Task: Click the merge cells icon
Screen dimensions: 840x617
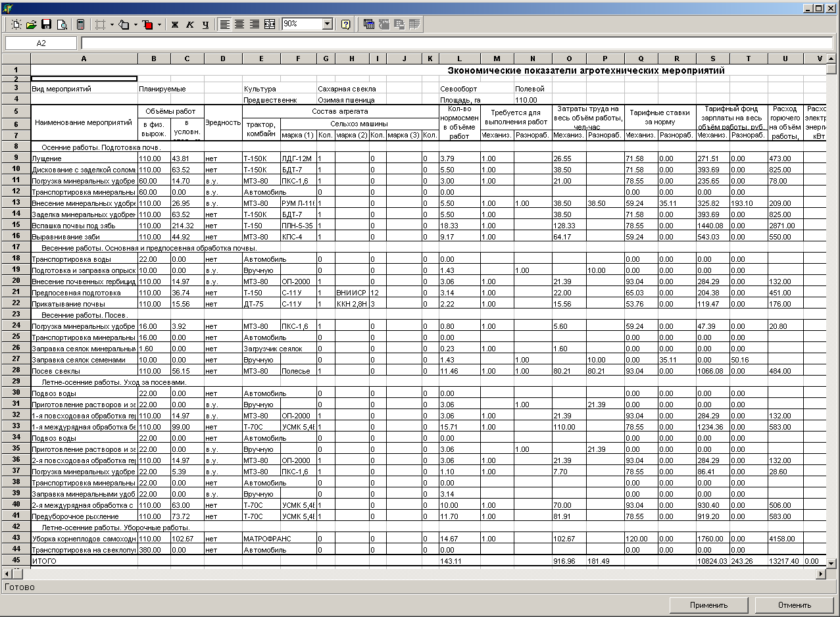Action: 269,24
